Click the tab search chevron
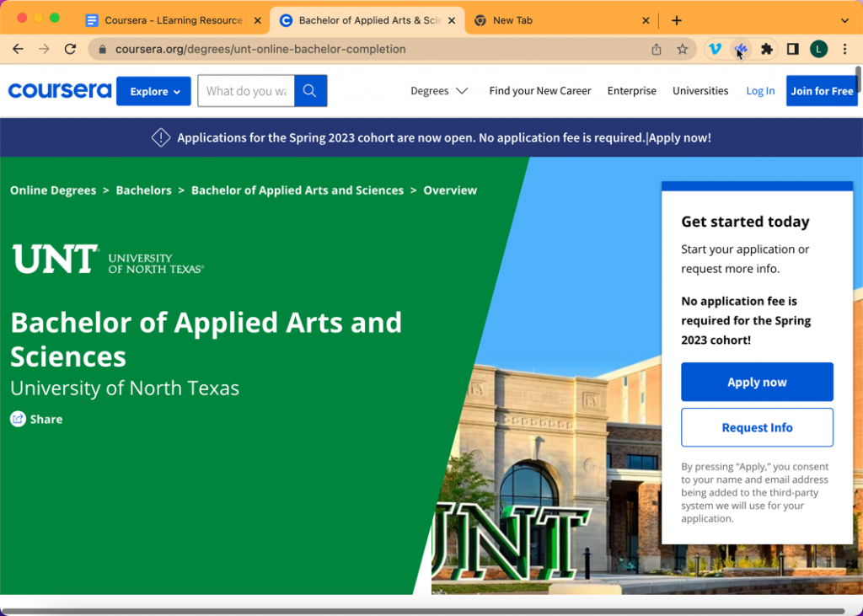 (844, 20)
